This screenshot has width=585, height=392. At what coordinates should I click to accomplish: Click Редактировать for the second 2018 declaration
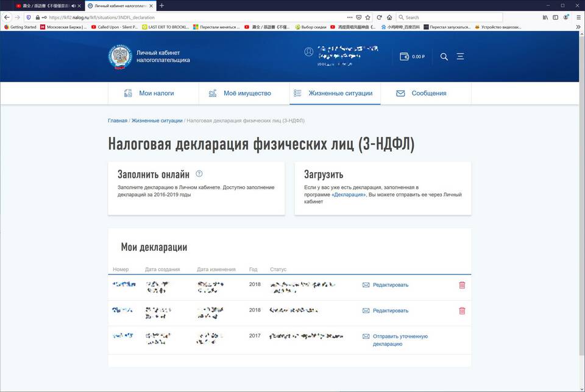[x=390, y=311]
